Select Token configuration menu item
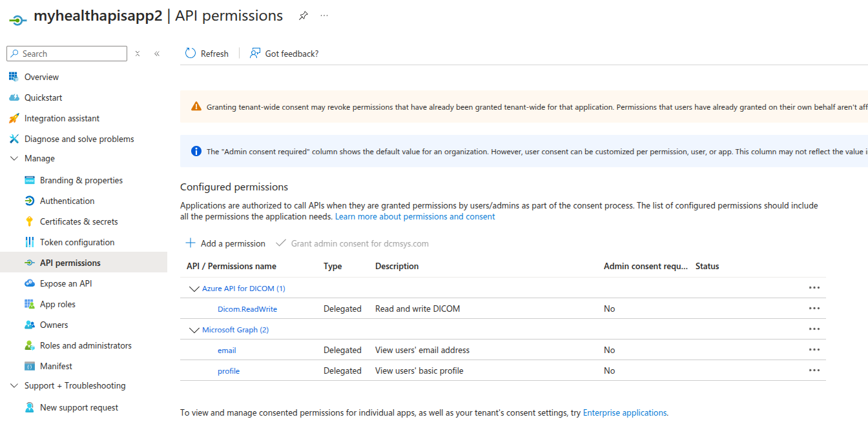This screenshot has height=426, width=868. pyautogui.click(x=77, y=242)
